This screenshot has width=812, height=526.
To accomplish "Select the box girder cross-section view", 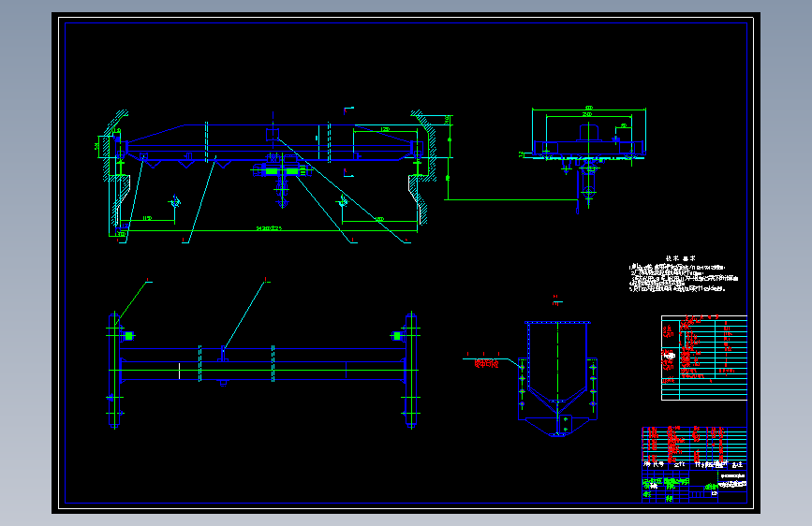I will click(x=558, y=378).
